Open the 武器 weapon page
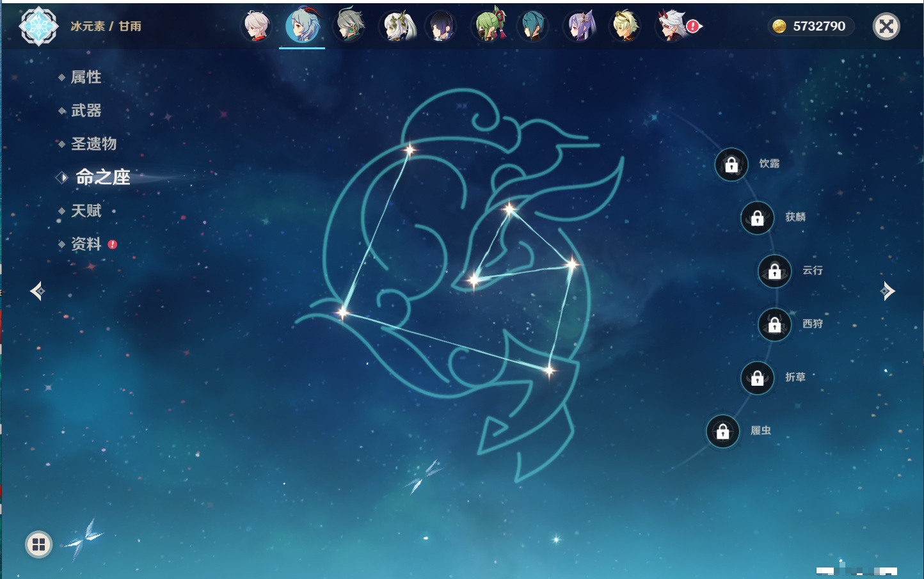 [x=86, y=111]
